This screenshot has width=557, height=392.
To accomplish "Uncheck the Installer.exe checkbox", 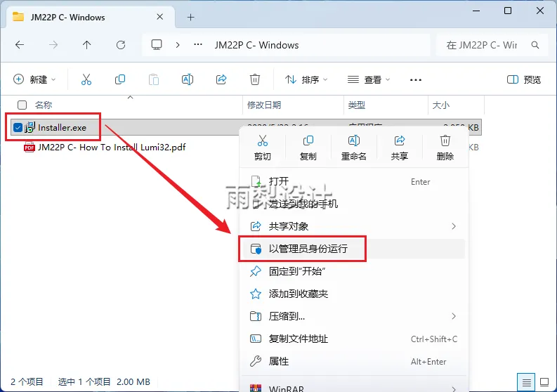I will 18,127.
